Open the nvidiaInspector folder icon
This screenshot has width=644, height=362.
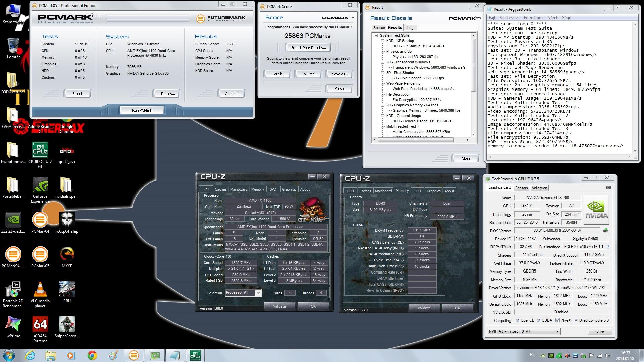coord(67,188)
